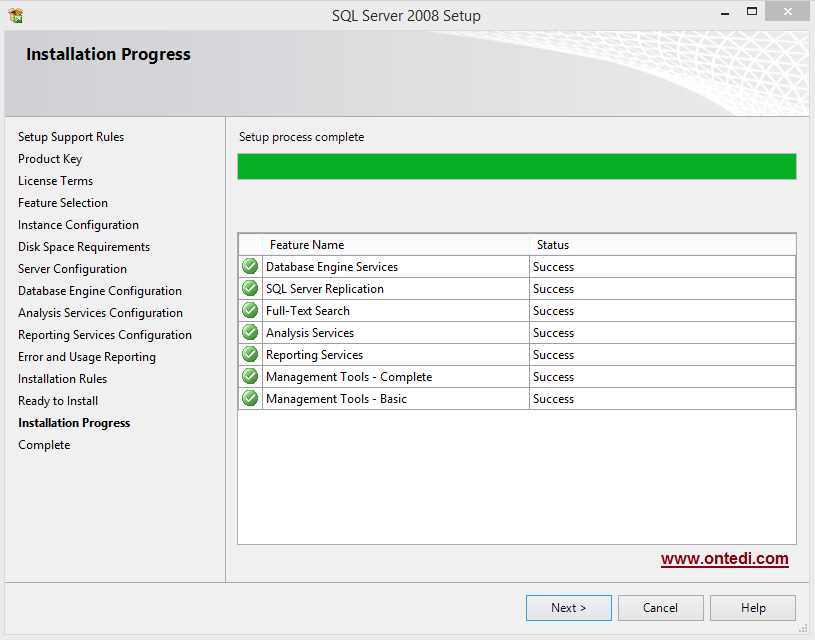Screen dimensions: 815x640
Task: Select Instance Configuration step
Action: coord(78,225)
